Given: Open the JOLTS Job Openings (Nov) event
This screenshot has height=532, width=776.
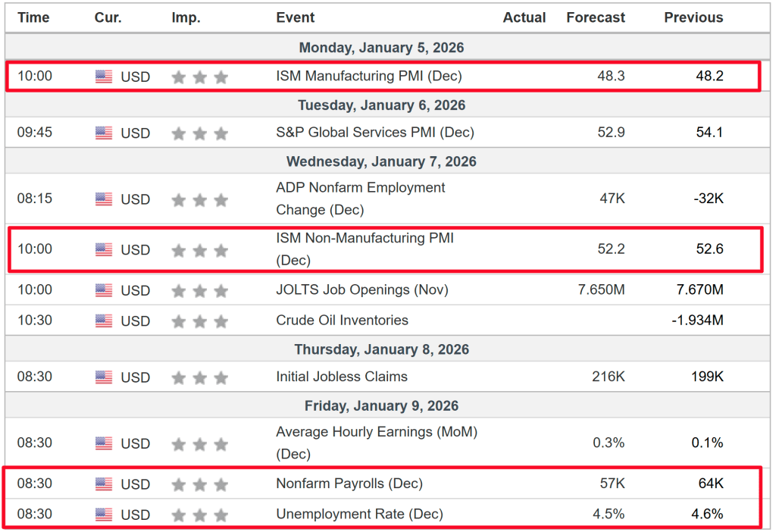Looking at the screenshot, I should tap(361, 289).
